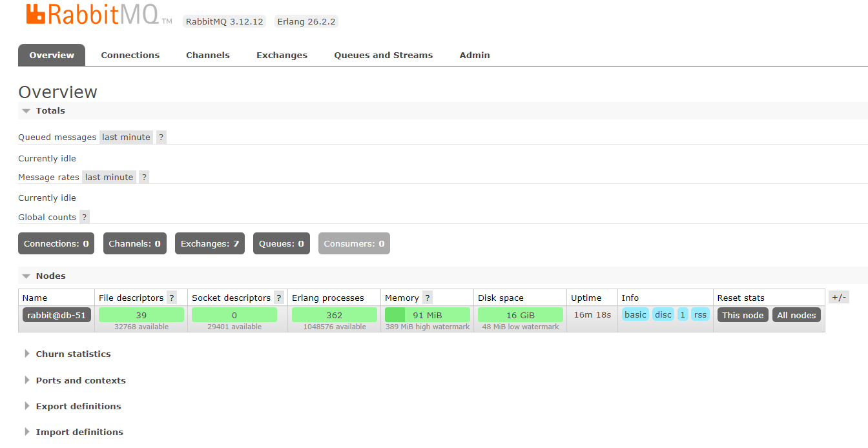Click the Socket descriptors help question mark
This screenshot has height=448, width=868.
coord(279,298)
